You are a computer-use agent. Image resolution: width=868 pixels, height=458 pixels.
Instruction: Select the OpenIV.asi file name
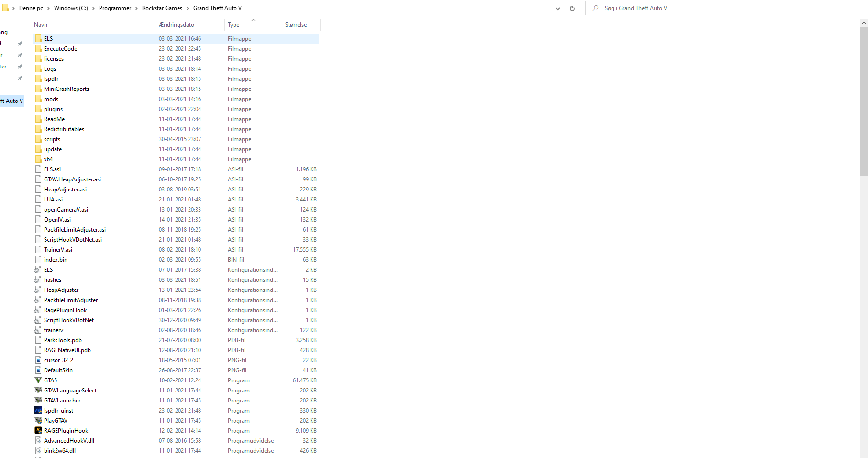point(57,220)
